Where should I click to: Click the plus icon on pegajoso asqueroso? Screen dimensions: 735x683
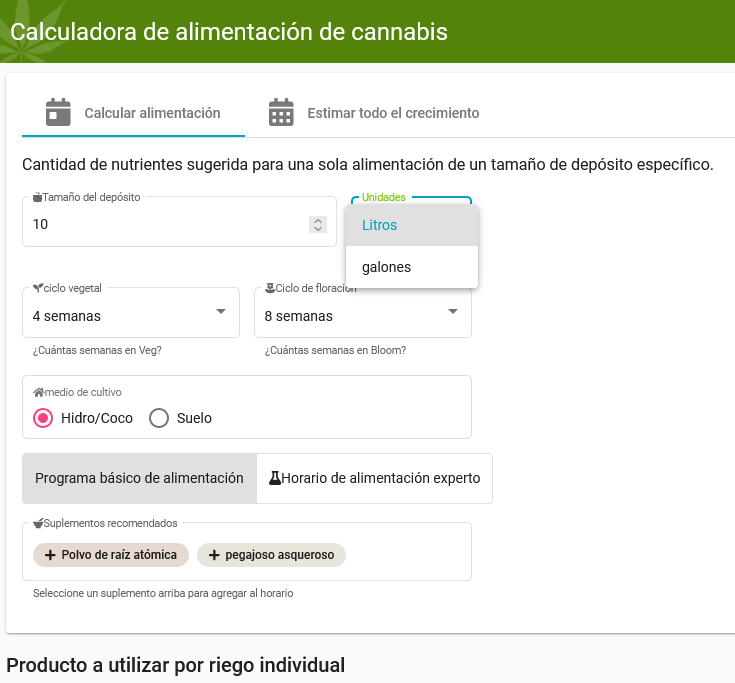click(x=214, y=555)
